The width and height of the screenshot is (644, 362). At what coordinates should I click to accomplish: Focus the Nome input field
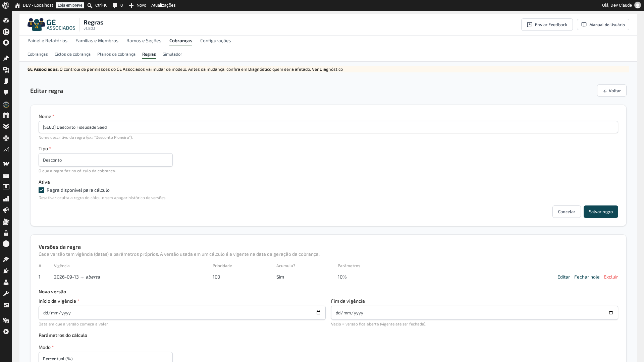click(x=328, y=127)
